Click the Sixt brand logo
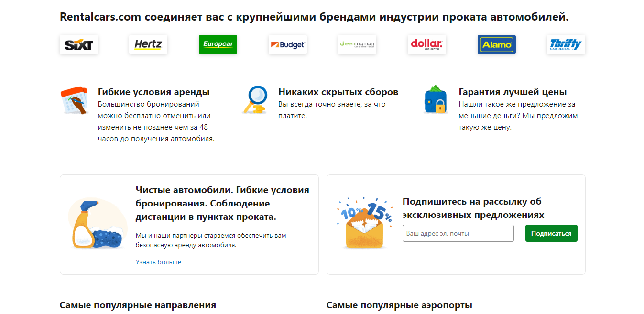The image size is (644, 314). pyautogui.click(x=79, y=44)
